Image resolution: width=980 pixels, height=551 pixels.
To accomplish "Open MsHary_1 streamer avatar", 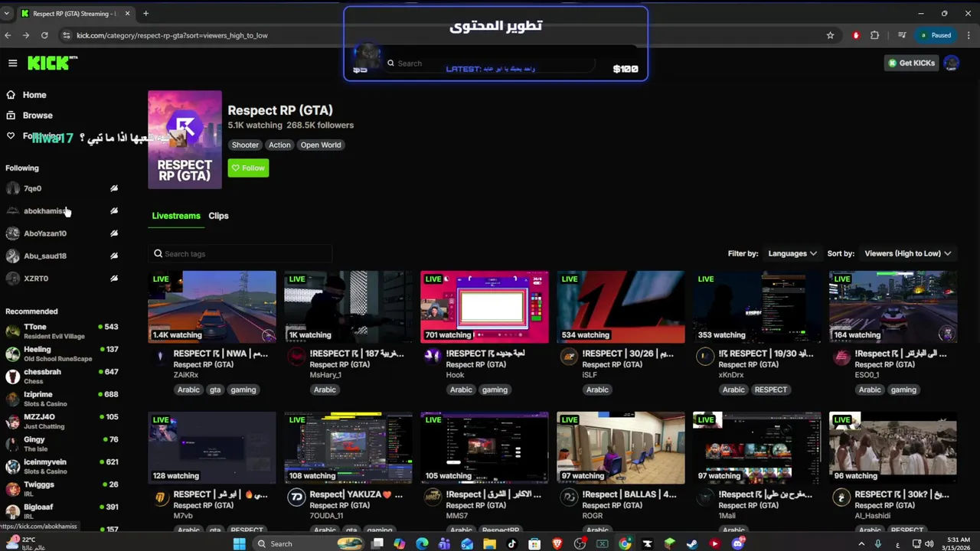I will pyautogui.click(x=296, y=357).
